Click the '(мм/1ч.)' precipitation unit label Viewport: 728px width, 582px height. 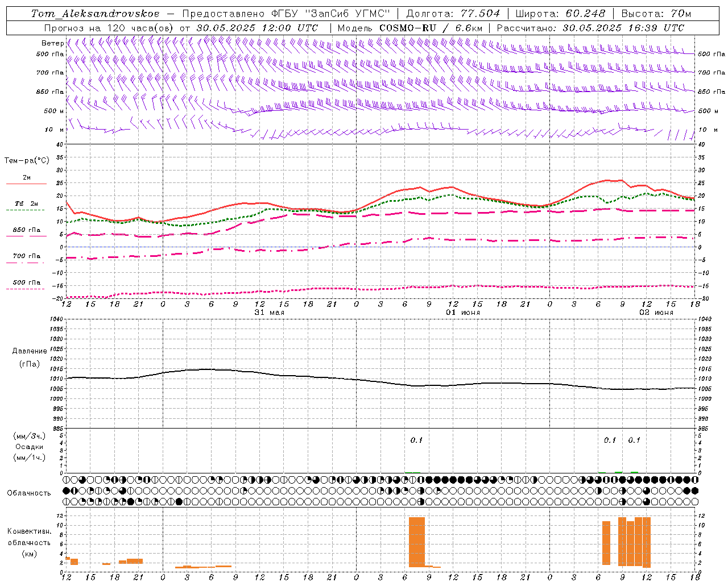(30, 458)
